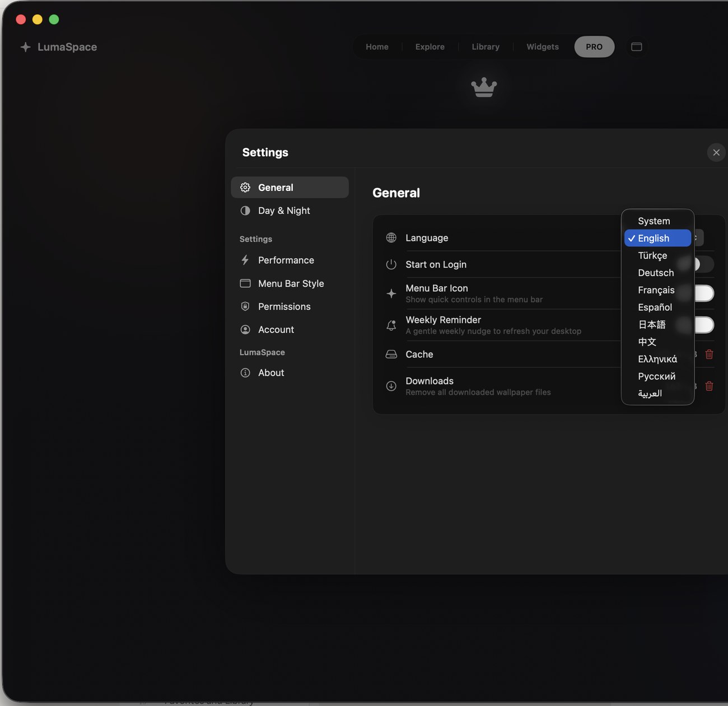Open the General settings section
This screenshot has height=706, width=728.
point(290,188)
